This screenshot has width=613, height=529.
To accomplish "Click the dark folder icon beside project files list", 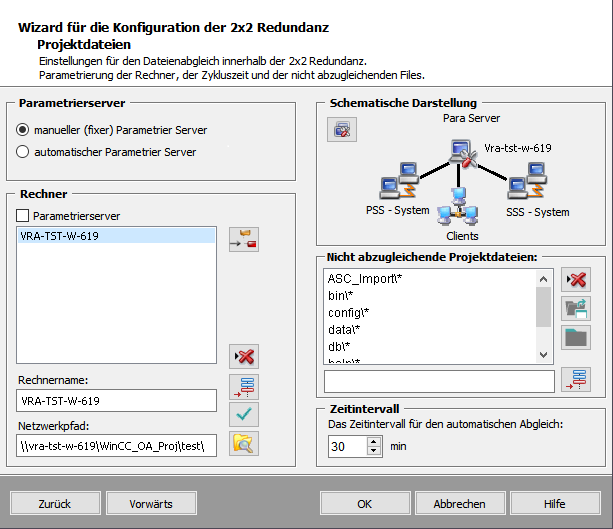I will (575, 337).
